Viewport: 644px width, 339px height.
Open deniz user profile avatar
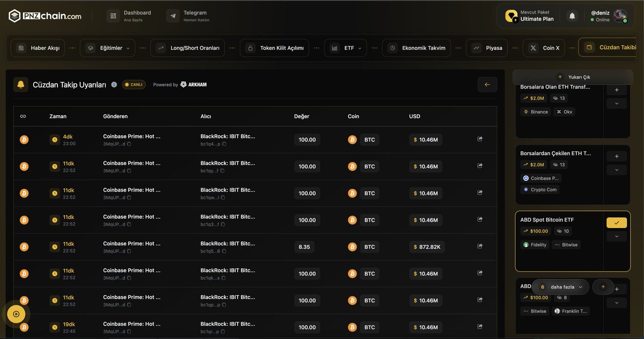tap(620, 16)
